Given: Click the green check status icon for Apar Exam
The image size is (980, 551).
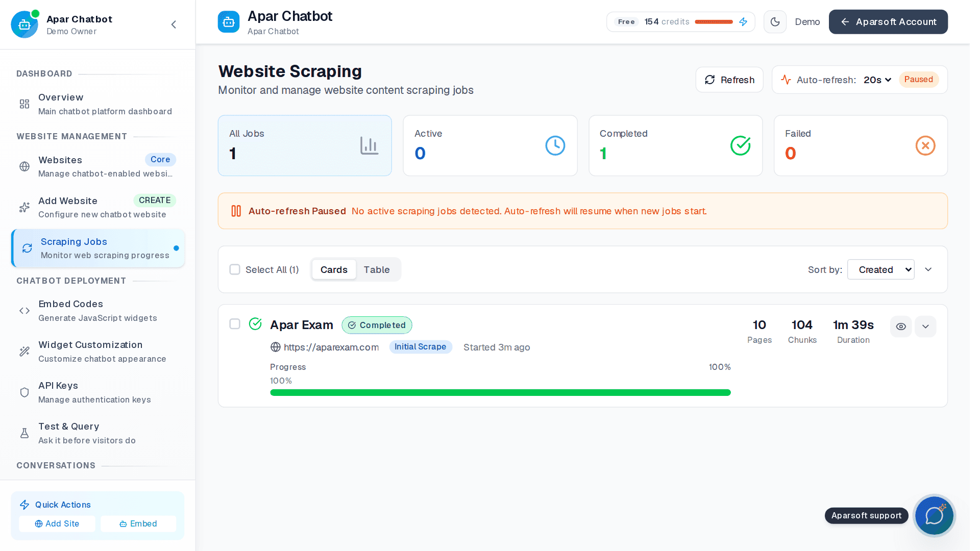Looking at the screenshot, I should point(255,324).
